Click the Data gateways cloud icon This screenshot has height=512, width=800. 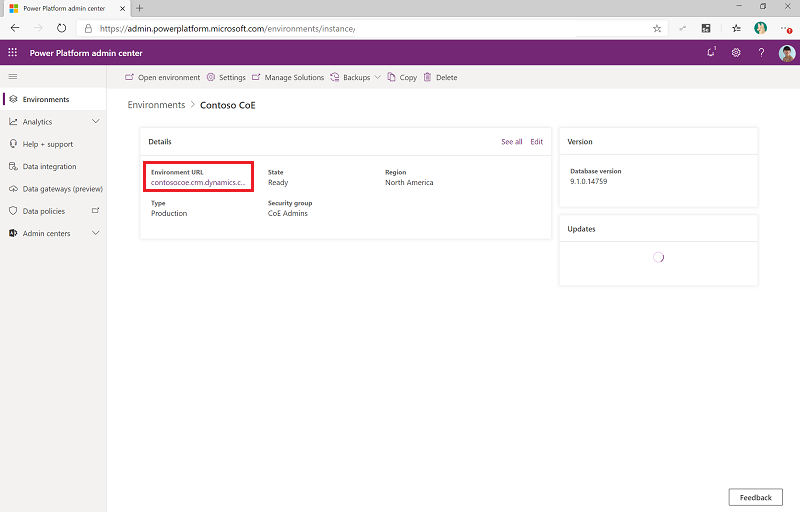click(13, 189)
